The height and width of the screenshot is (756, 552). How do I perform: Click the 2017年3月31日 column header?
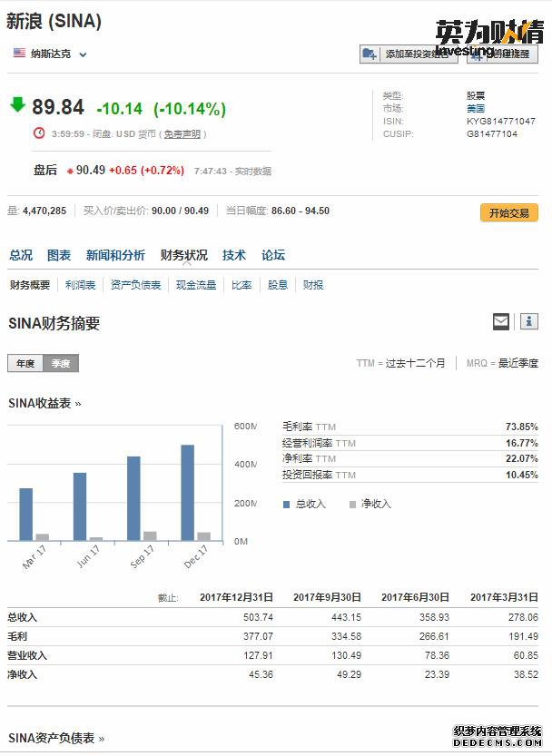point(504,597)
